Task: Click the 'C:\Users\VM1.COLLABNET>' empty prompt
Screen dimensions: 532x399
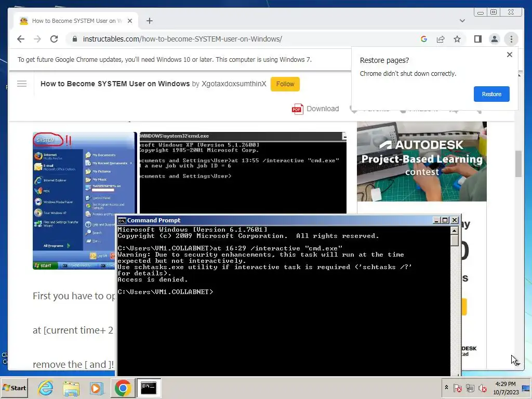Action: pos(165,292)
